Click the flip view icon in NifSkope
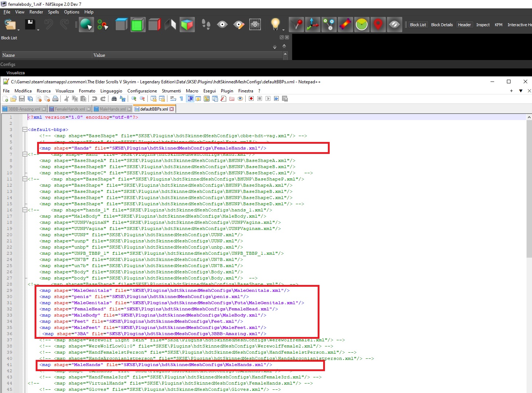The width and height of the screenshot is (532, 393). [x=170, y=25]
